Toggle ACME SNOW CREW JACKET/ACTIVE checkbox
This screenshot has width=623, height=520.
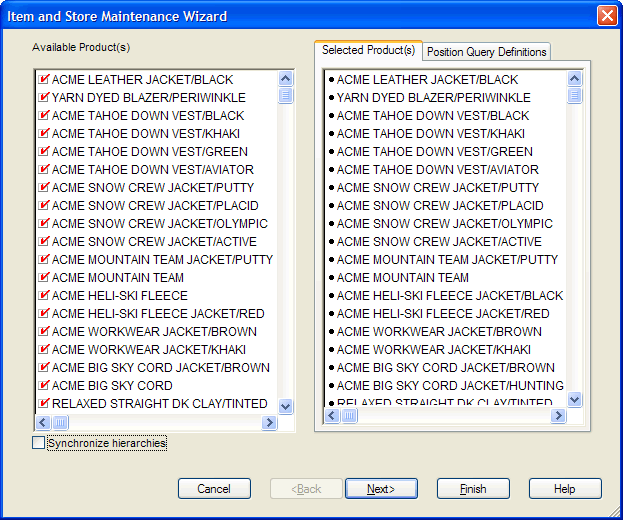click(44, 242)
